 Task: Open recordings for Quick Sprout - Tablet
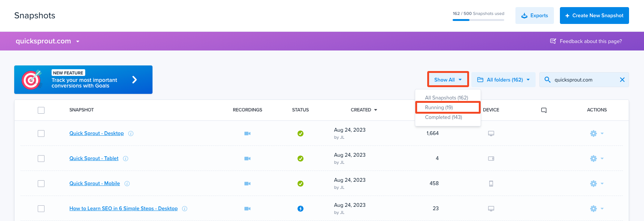247,159
